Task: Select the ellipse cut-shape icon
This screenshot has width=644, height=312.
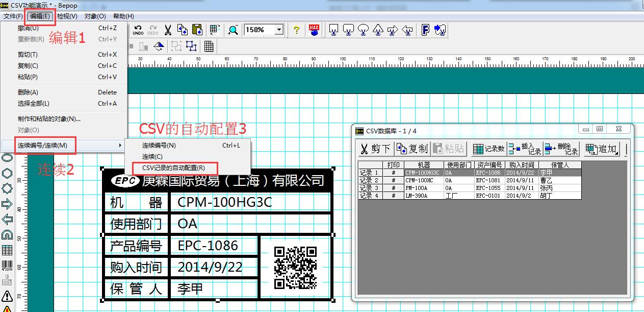Action: [x=364, y=30]
